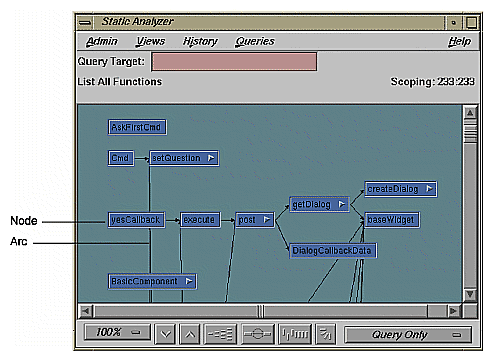Click the horizontal scrollbar thumb

[x=261, y=311]
